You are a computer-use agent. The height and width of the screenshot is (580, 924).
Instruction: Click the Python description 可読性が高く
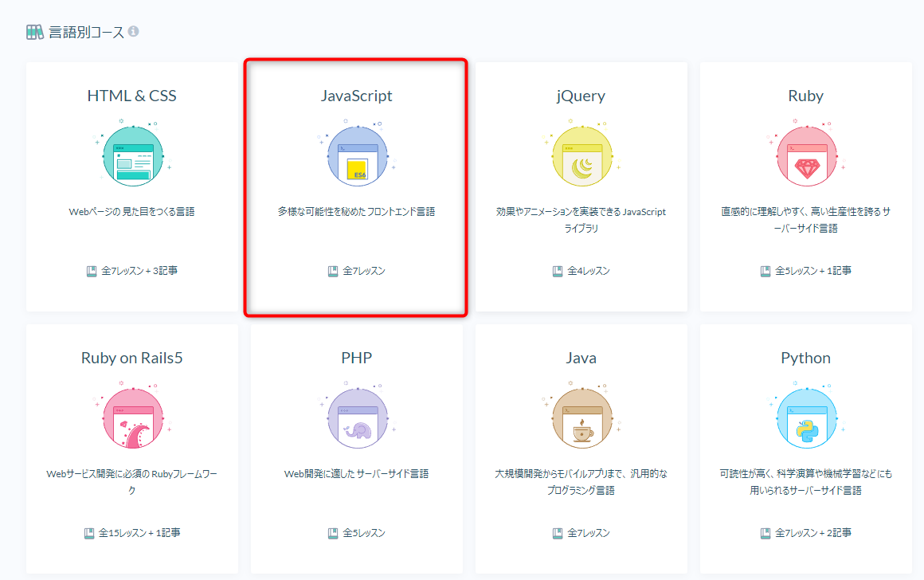click(x=805, y=482)
